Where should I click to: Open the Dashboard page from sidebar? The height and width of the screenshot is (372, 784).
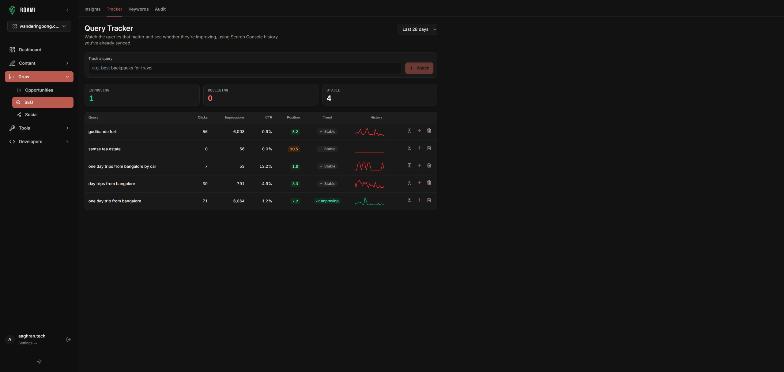(x=39, y=50)
